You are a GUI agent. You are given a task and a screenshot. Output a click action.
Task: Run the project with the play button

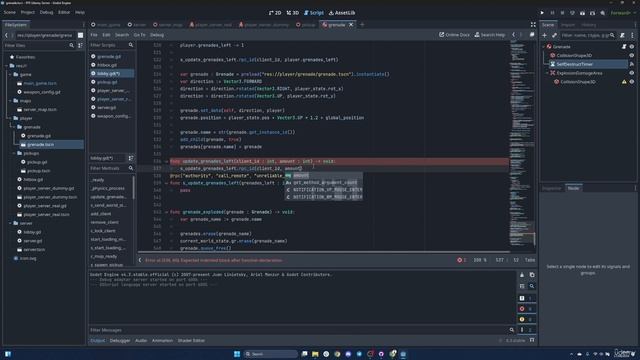pyautogui.click(x=542, y=13)
